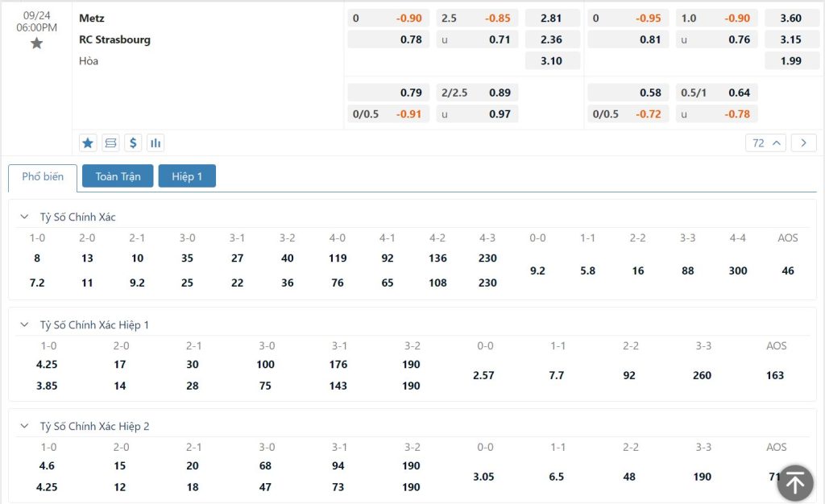
Task: Click the dollar sign icon
Action: click(133, 143)
